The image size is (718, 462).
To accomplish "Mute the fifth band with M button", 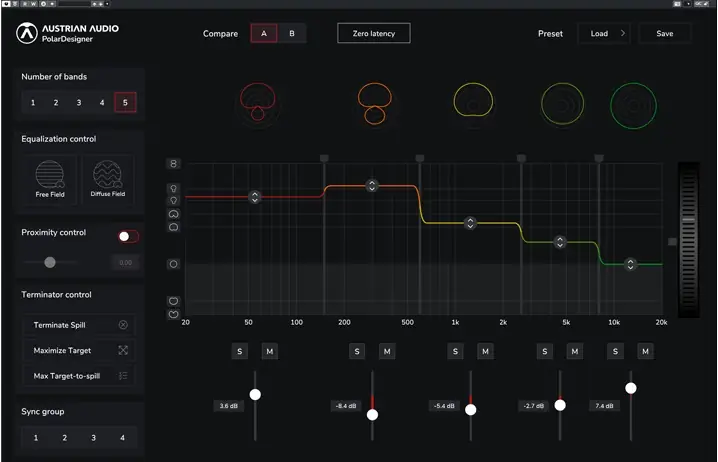I will 645,351.
